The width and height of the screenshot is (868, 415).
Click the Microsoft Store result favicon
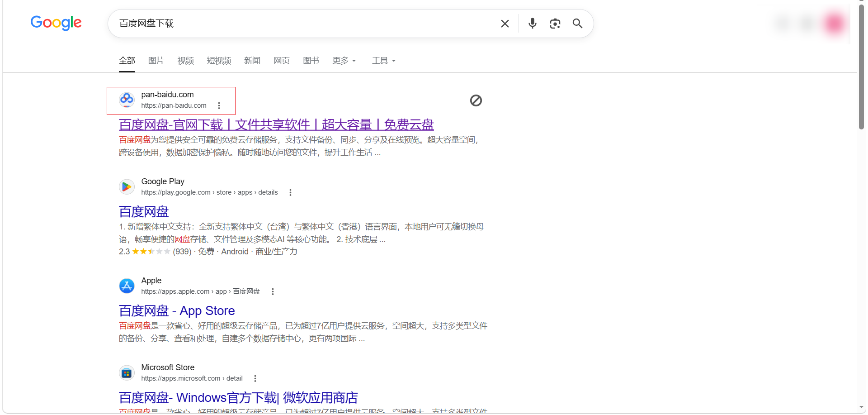127,372
